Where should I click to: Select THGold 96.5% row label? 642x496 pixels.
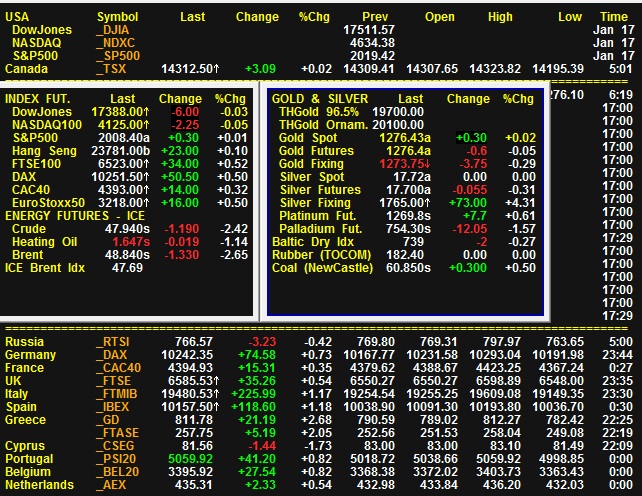click(x=319, y=112)
